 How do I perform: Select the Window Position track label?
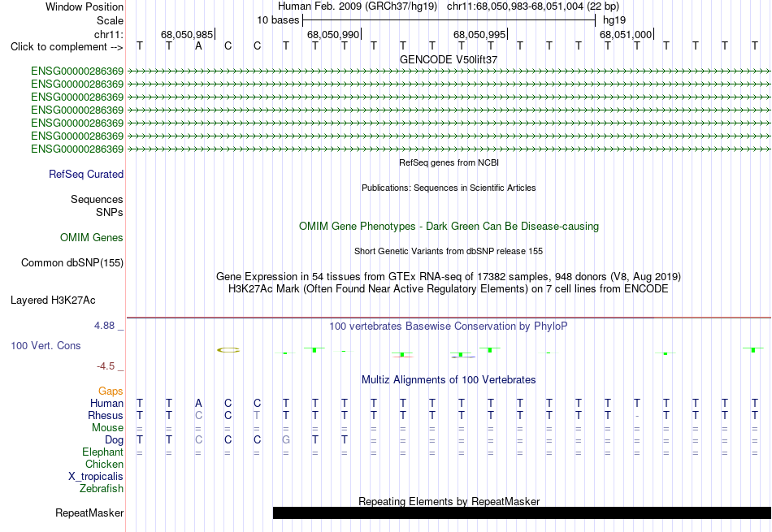pyautogui.click(x=85, y=6)
